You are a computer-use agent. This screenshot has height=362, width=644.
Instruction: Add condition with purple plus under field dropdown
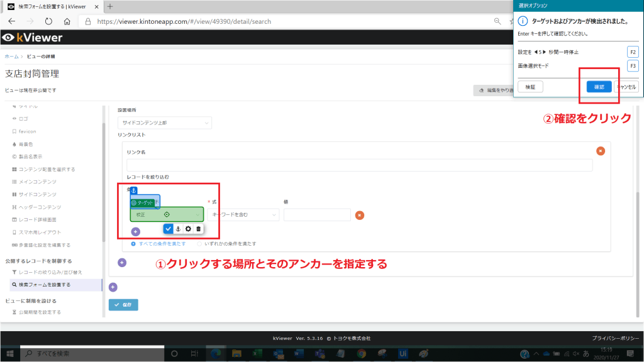pos(135,232)
